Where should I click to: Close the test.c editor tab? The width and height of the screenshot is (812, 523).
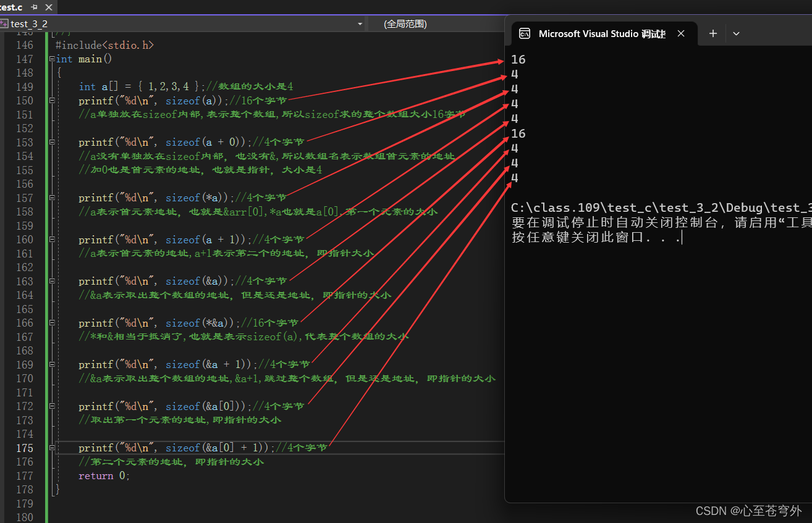(48, 7)
